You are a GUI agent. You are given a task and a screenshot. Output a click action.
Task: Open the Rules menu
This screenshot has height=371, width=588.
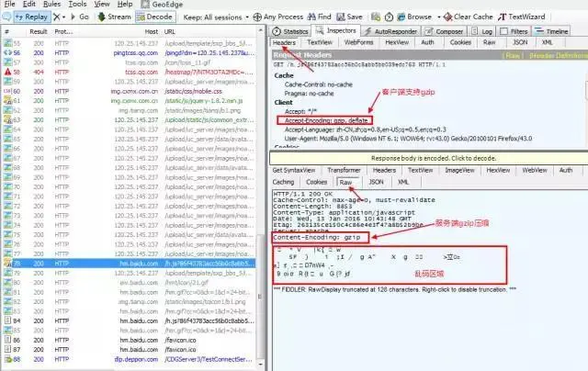pos(51,4)
